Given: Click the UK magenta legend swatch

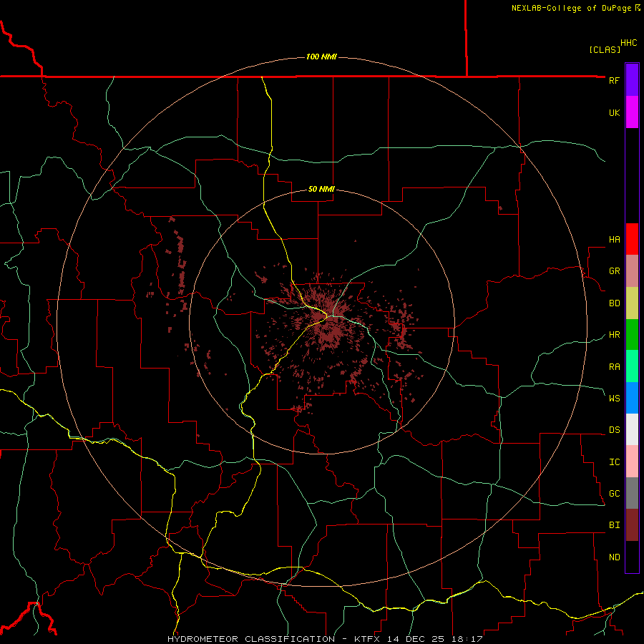Looking at the screenshot, I should (x=632, y=112).
